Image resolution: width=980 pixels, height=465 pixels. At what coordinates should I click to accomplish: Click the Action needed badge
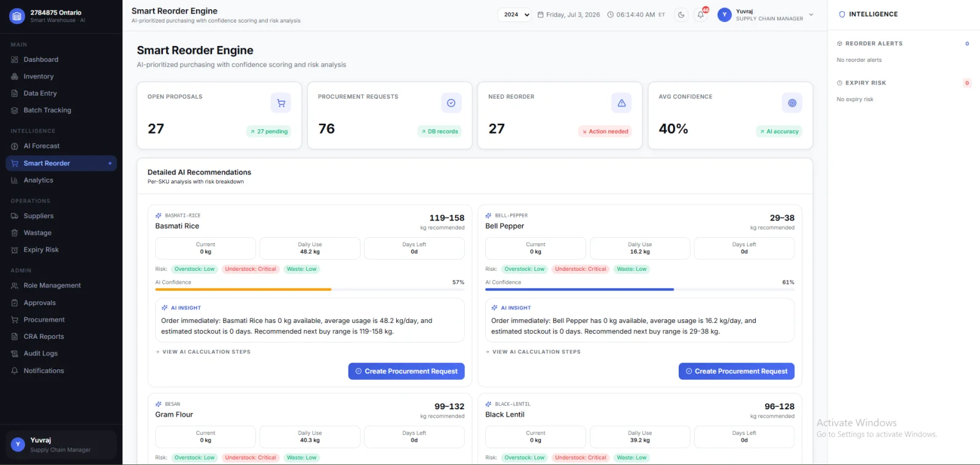[x=605, y=131]
